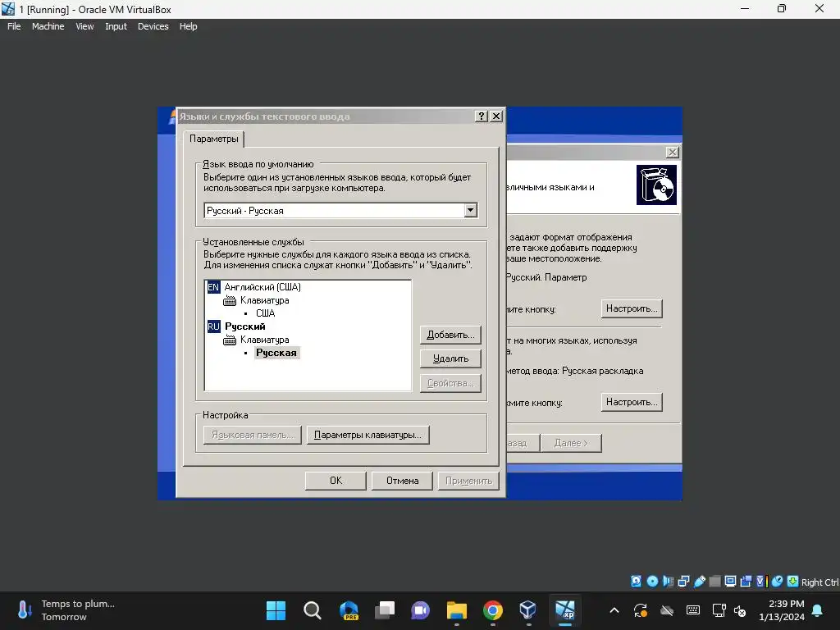
Task: Select the Параметры tab
Action: pos(214,139)
